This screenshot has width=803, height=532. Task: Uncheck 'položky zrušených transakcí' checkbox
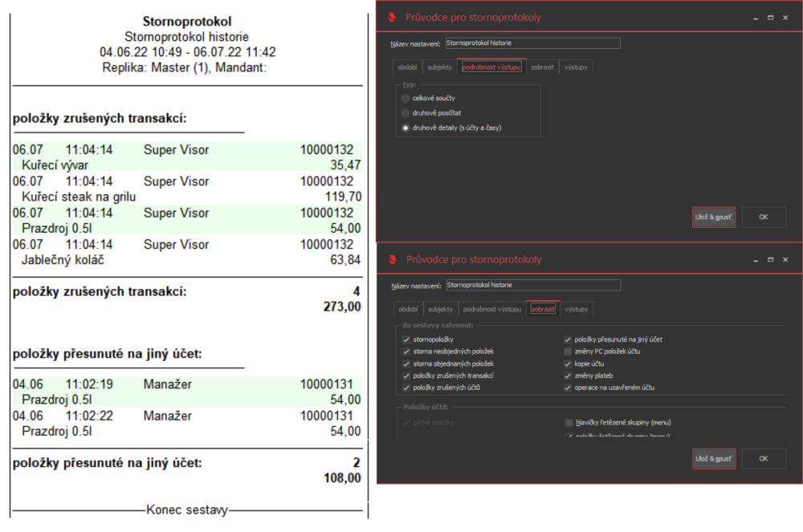click(406, 376)
